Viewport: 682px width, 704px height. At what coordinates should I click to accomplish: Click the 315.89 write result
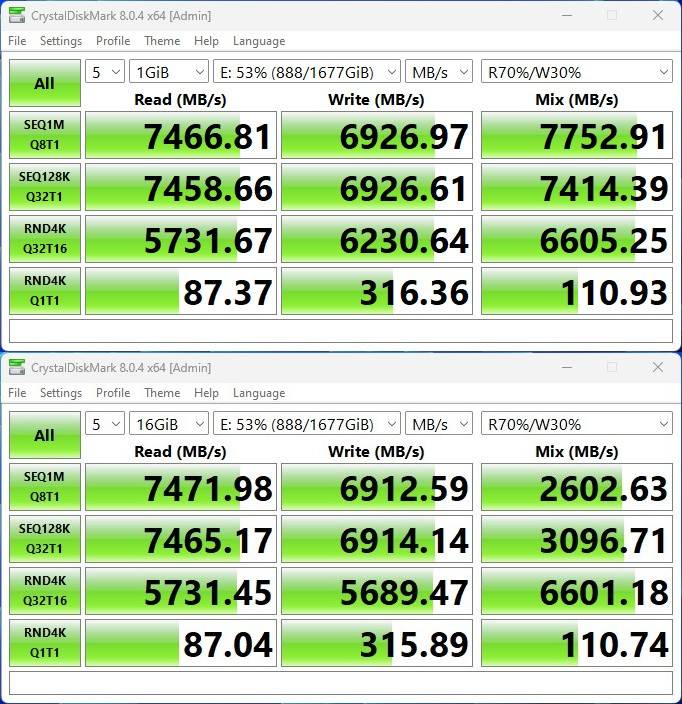point(377,643)
